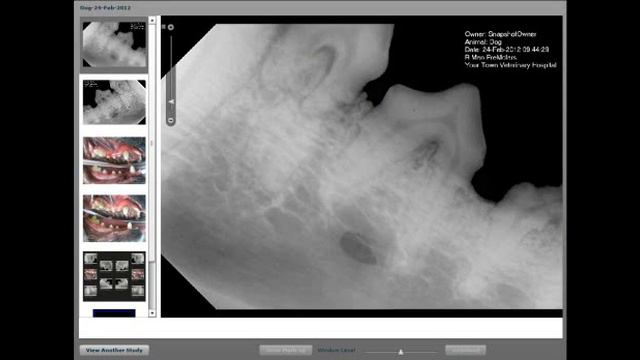The image size is (640, 360).
Task: Click the thumbnail list scroll-down arrow
Action: point(152,313)
